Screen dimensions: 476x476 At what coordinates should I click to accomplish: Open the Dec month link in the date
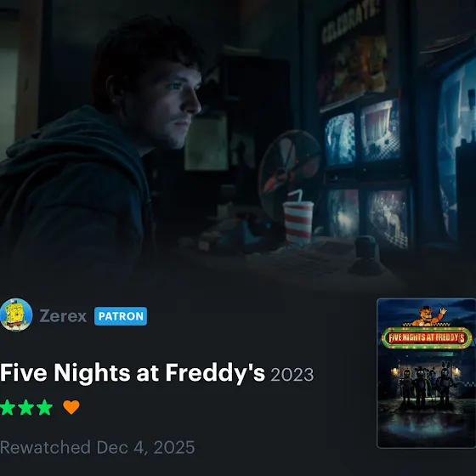(x=112, y=447)
